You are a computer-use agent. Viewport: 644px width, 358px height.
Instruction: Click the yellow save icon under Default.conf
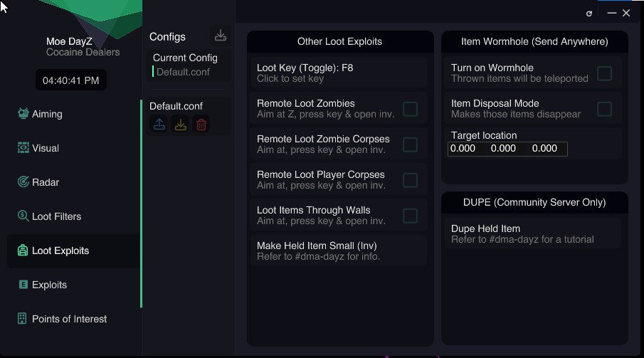click(x=181, y=124)
